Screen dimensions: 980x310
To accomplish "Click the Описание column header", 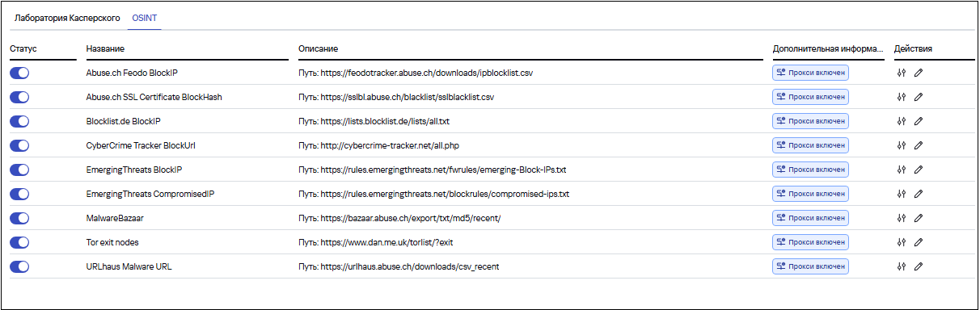I will 318,48.
